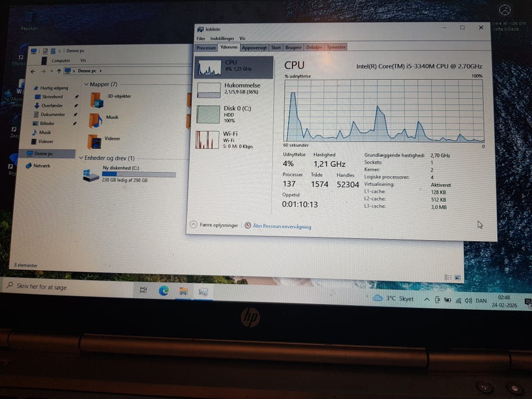Viewport: 532px width, 399px height.
Task: Open the Computer ribbon tab in Explorer
Action: pyautogui.click(x=61, y=60)
